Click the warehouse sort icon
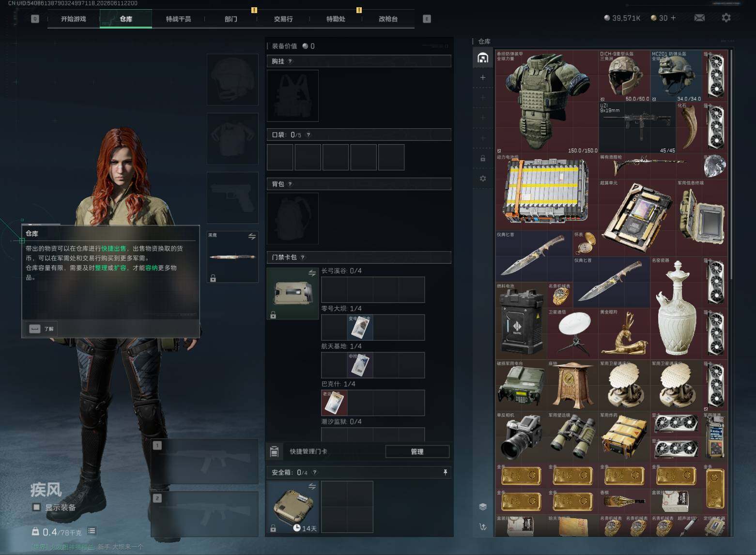 (x=483, y=526)
